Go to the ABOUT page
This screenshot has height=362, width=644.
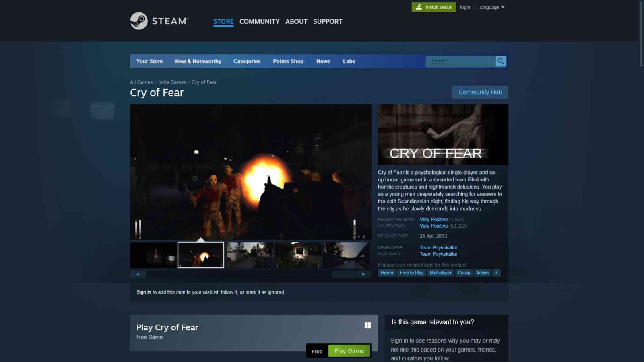(x=296, y=21)
